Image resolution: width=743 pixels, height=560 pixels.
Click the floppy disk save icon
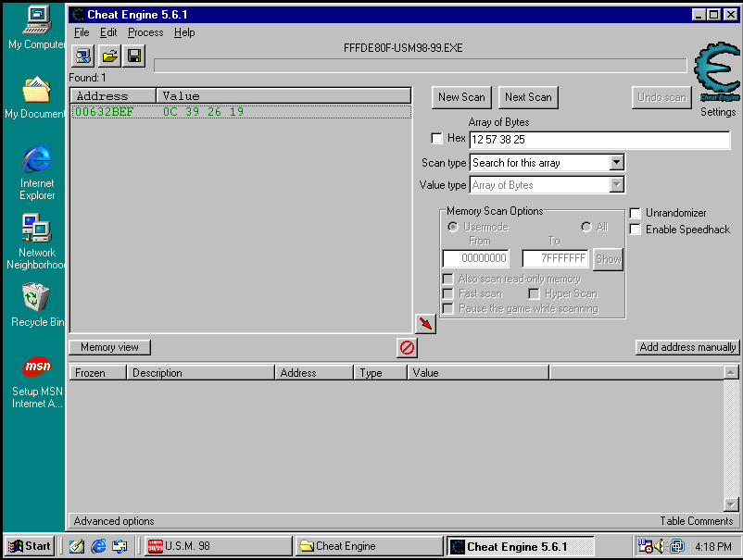pyautogui.click(x=134, y=56)
